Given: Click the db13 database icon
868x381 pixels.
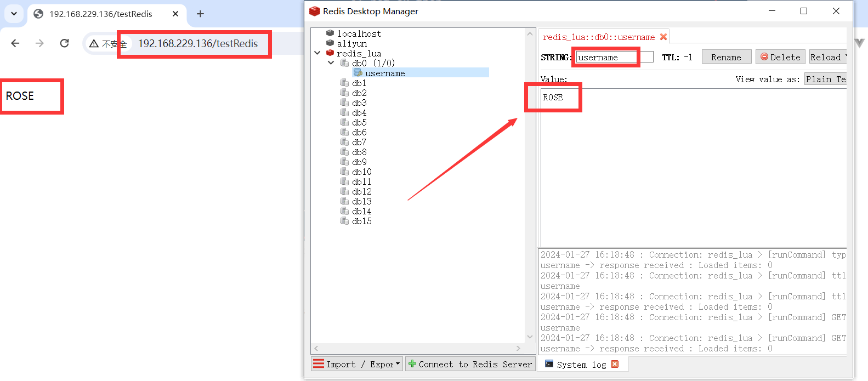Looking at the screenshot, I should [344, 201].
